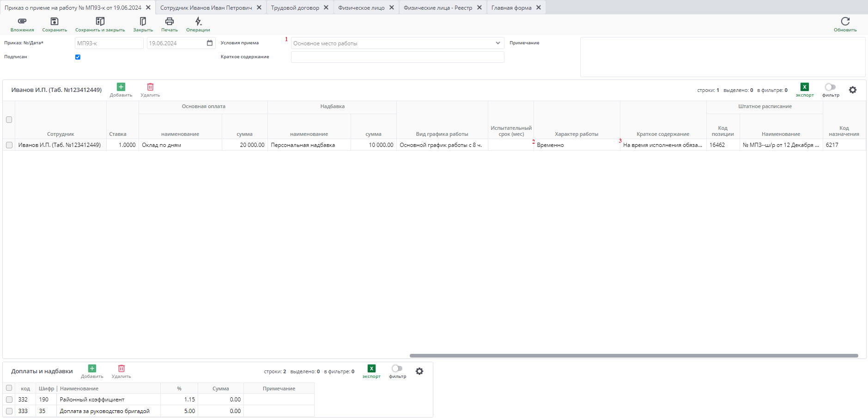Select the Районный коэффициент row checkbox
Screen dimensions: 868x419
(x=9, y=400)
